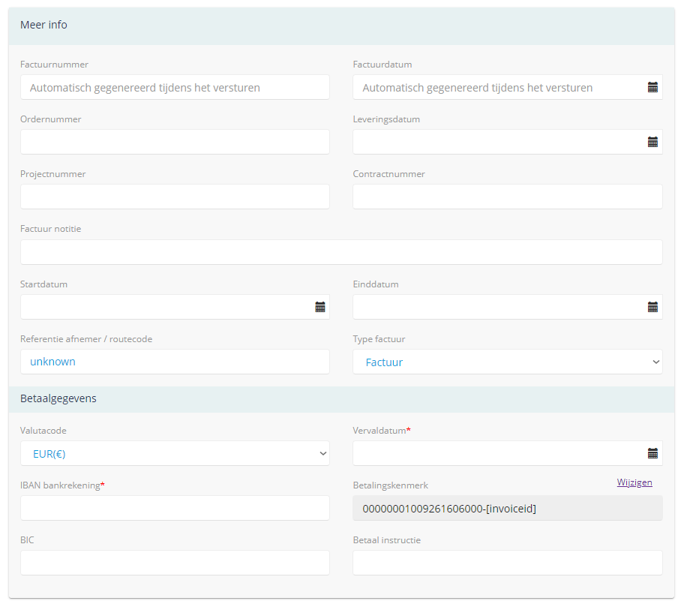
Task: Focus the Betaal instructie field
Action: point(507,563)
